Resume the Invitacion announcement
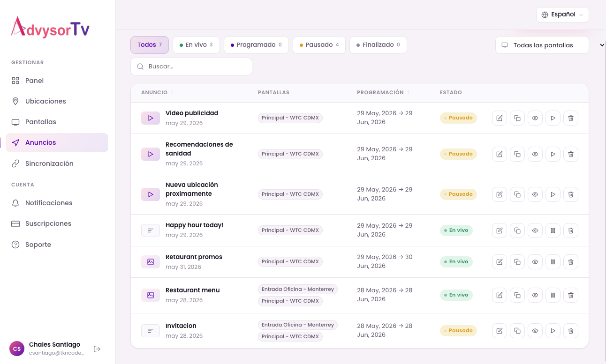Image resolution: width=606 pixels, height=364 pixels. 553,331
